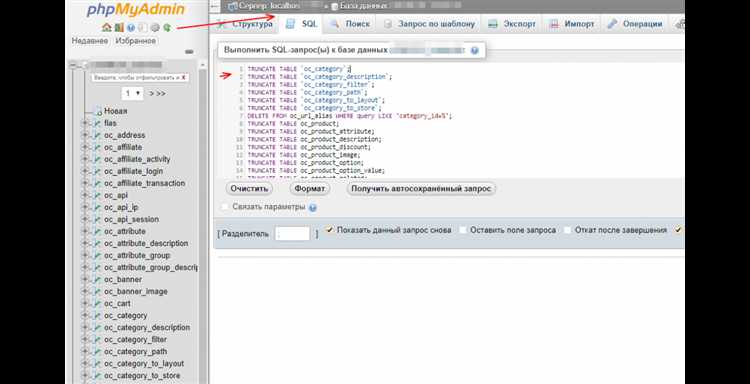Screen dimensions: 750x384
Task: Click table icon of oc_api_ip
Action: click(98, 208)
